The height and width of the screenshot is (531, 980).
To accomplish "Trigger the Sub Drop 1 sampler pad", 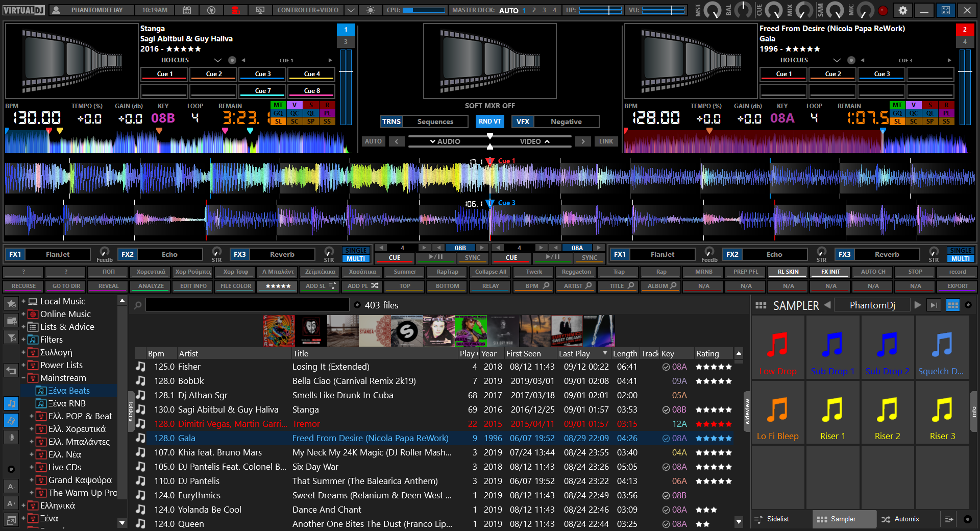I will coord(832,347).
